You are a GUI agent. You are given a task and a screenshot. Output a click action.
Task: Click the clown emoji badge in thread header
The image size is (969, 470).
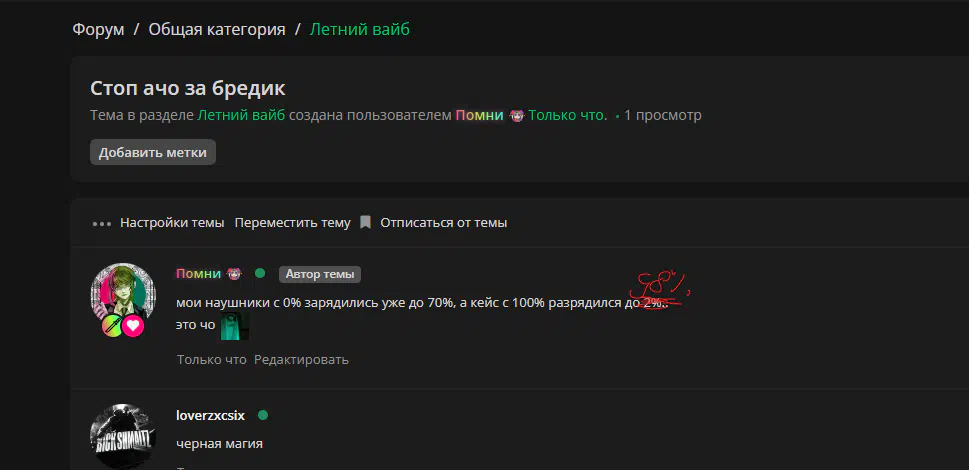point(517,115)
